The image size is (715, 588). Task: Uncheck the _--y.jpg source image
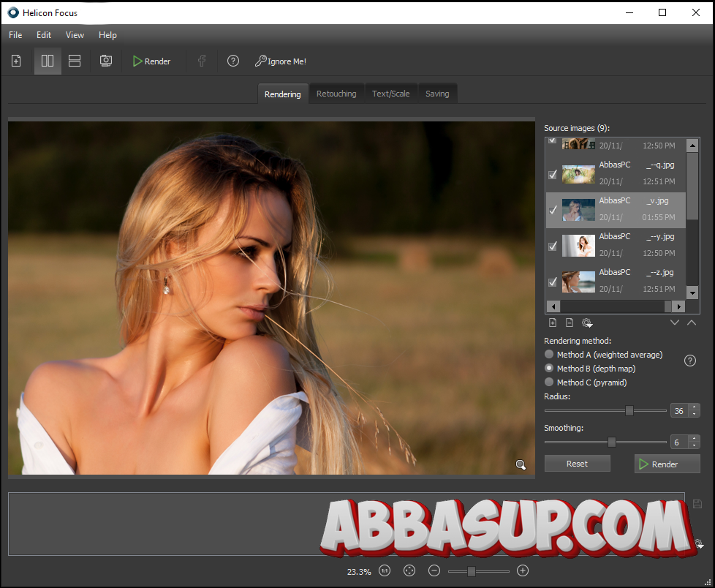[553, 246]
